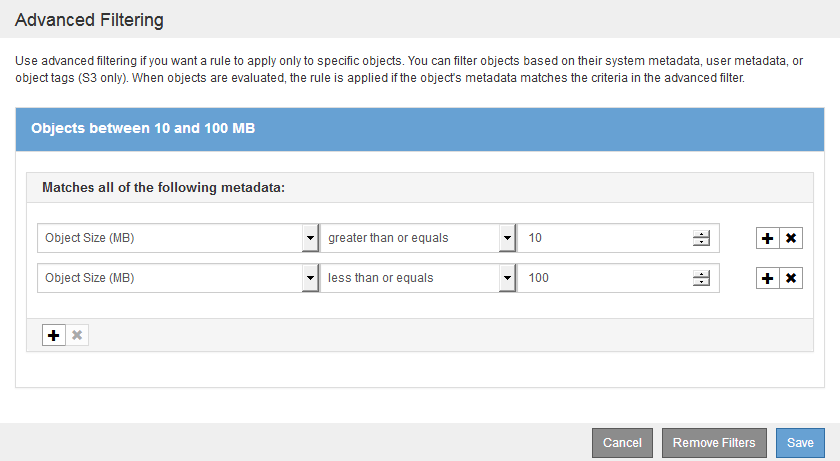Add a new metadata group with bottom plus
Screen dimensions: 840x461
[53, 335]
